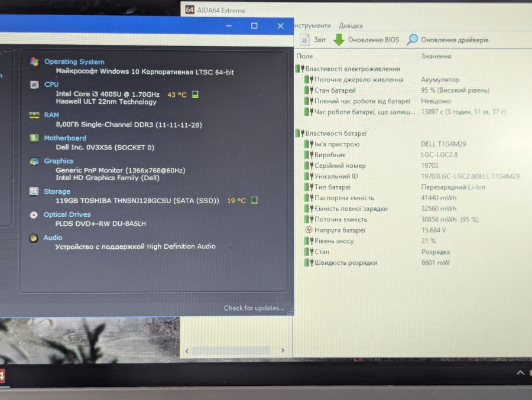The height and width of the screenshot is (400, 532).
Task: Click the CPU chip icon in Speccy
Action: click(x=34, y=84)
